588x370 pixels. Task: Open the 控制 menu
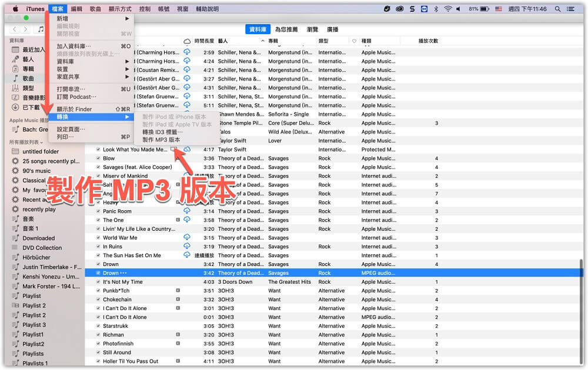[x=145, y=9]
